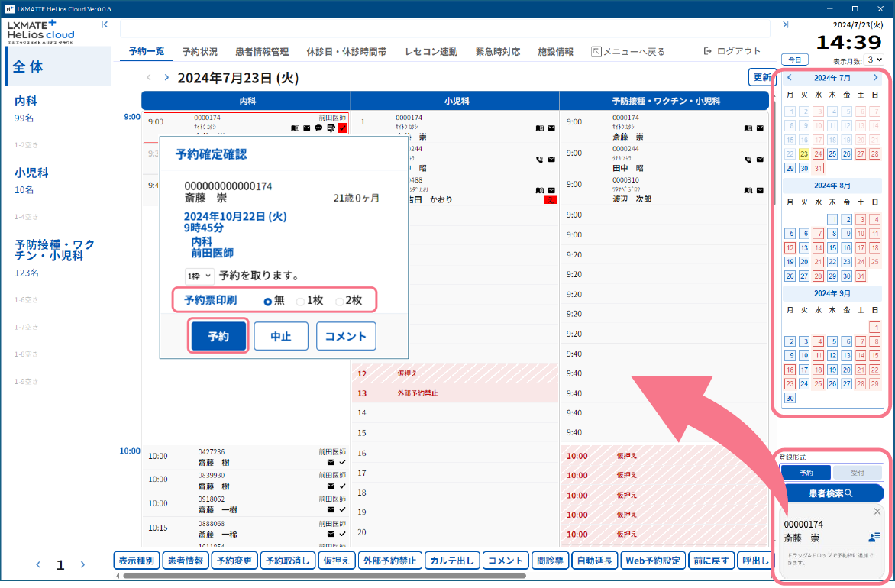
Task: Show next month in the mini calendar
Action: tap(875, 78)
